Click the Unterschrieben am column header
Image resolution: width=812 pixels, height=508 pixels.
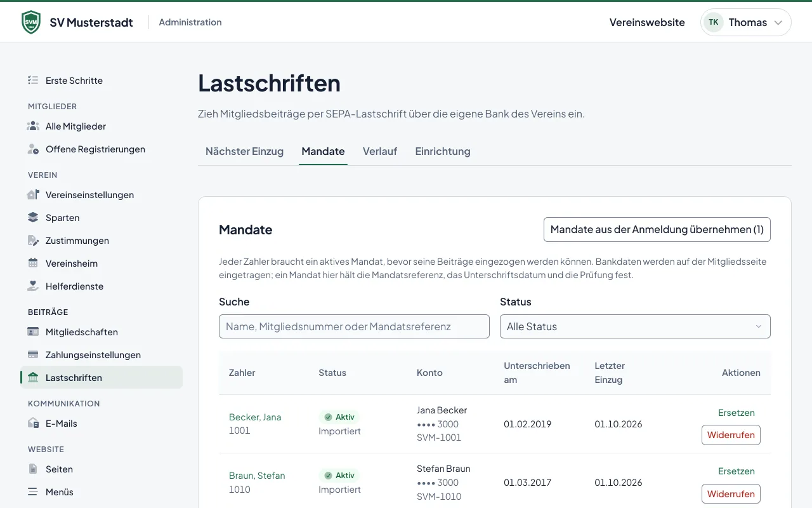pyautogui.click(x=537, y=373)
